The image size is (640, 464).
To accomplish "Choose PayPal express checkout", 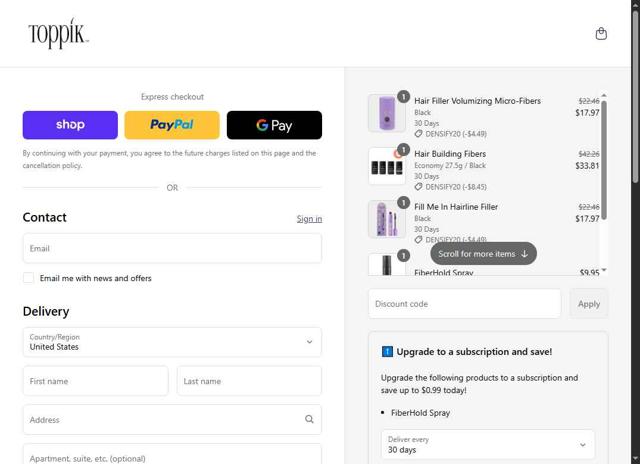I will (172, 125).
